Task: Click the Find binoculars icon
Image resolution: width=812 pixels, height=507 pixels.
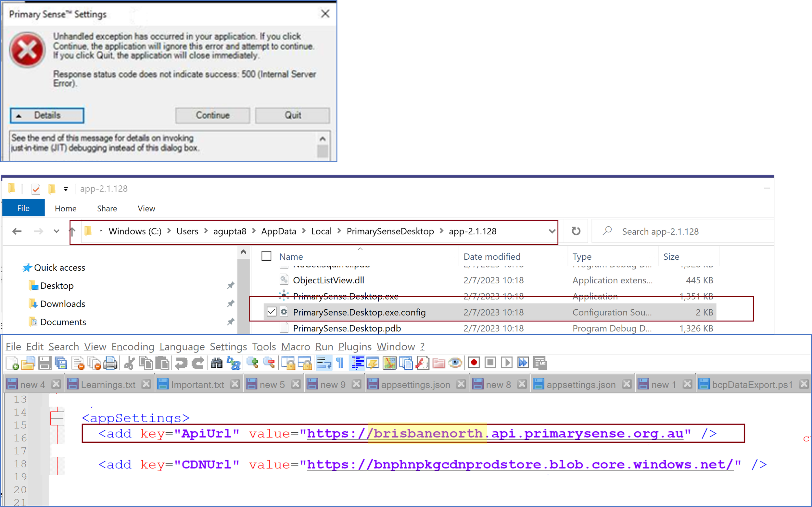Action: pyautogui.click(x=216, y=363)
